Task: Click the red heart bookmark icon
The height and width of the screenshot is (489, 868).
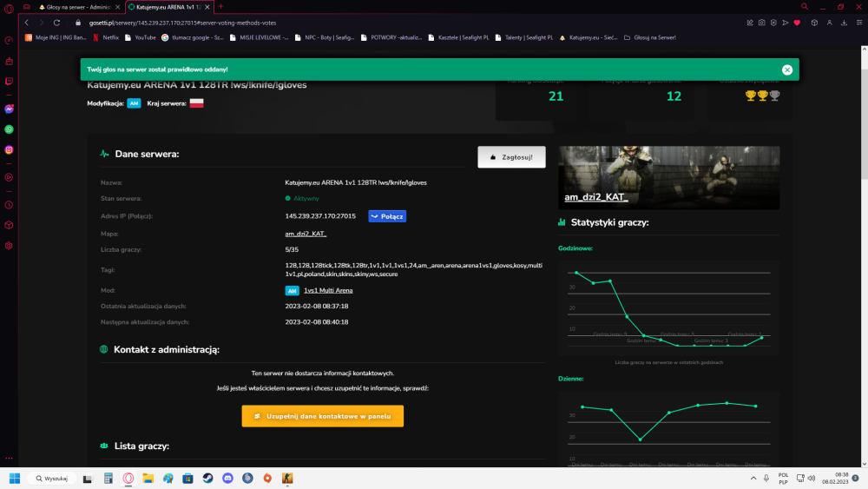Action: [797, 23]
